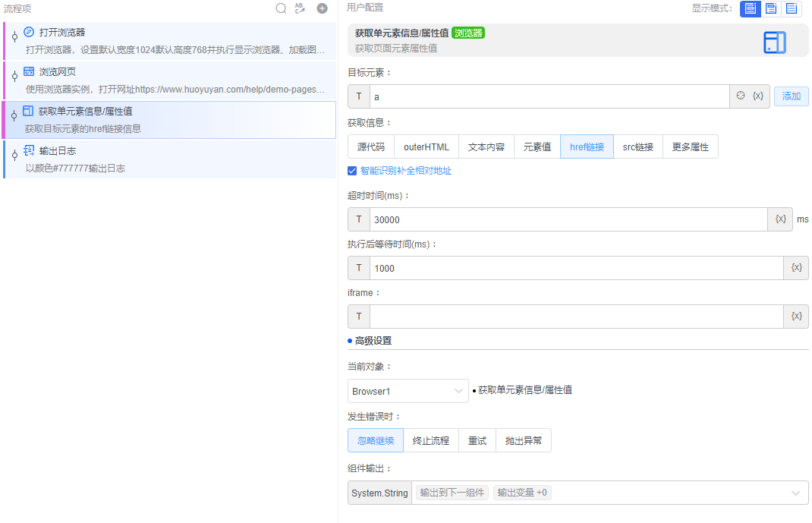Click the ABC batch rename icon
The height and width of the screenshot is (523, 812).
(300, 8)
